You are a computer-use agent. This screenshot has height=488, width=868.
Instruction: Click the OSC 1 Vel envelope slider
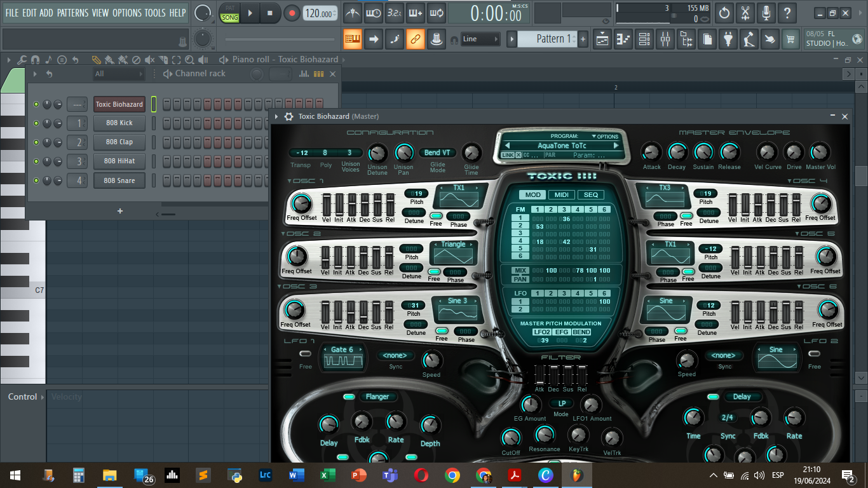[x=327, y=205]
